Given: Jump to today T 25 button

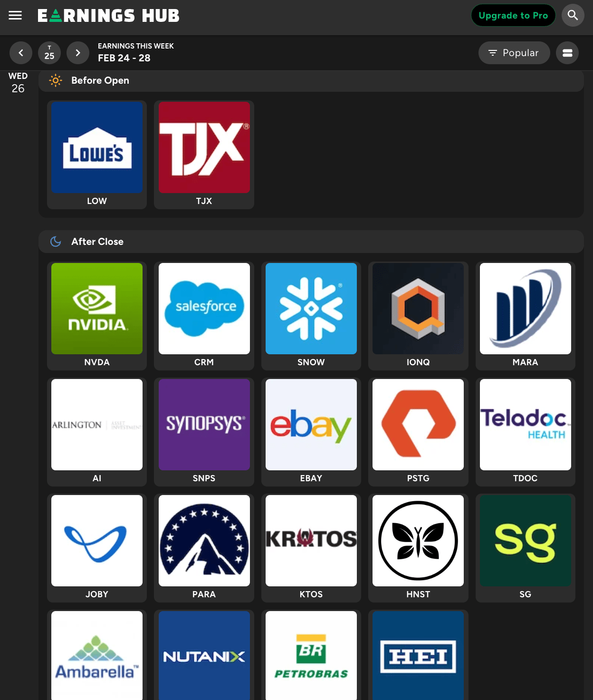Looking at the screenshot, I should point(49,53).
